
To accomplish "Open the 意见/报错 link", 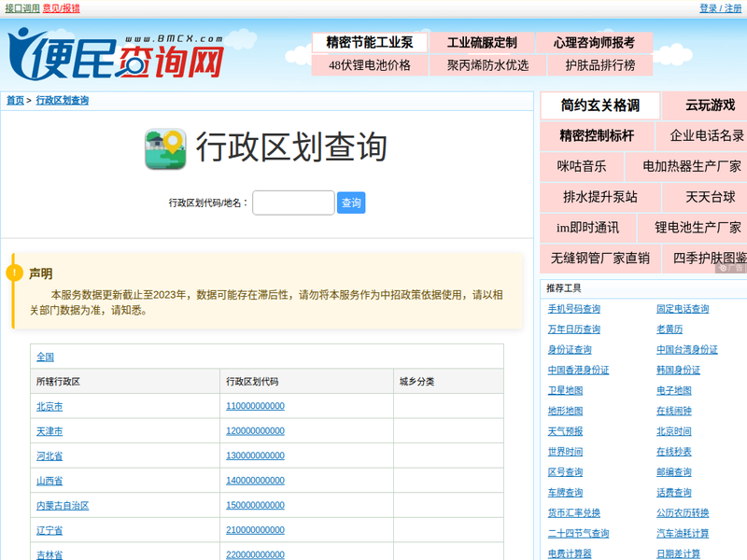I will click(62, 8).
